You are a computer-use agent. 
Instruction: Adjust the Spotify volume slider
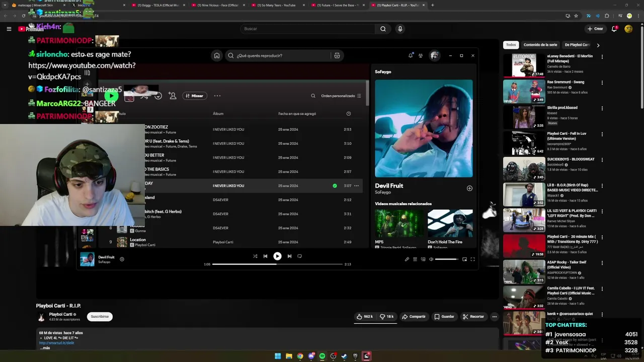pos(447,259)
